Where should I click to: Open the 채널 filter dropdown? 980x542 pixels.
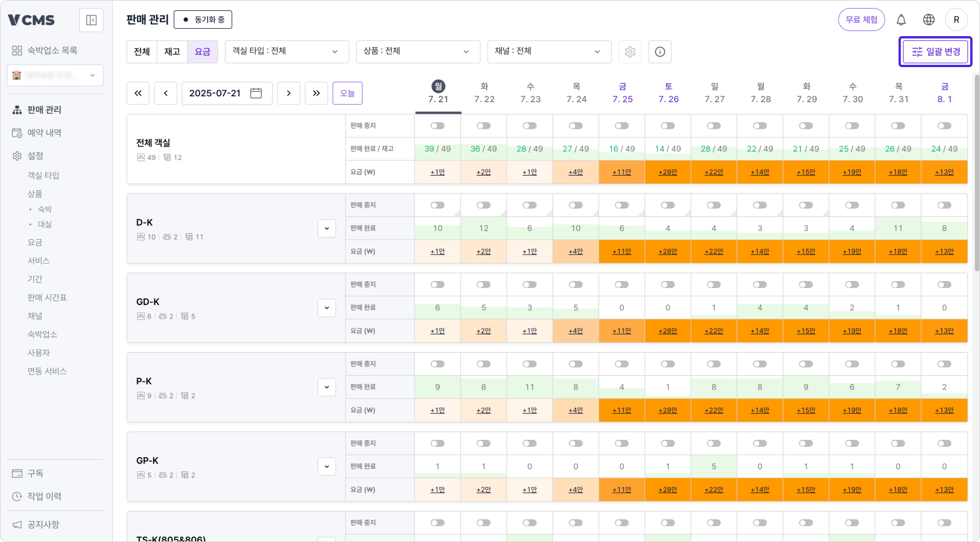549,52
